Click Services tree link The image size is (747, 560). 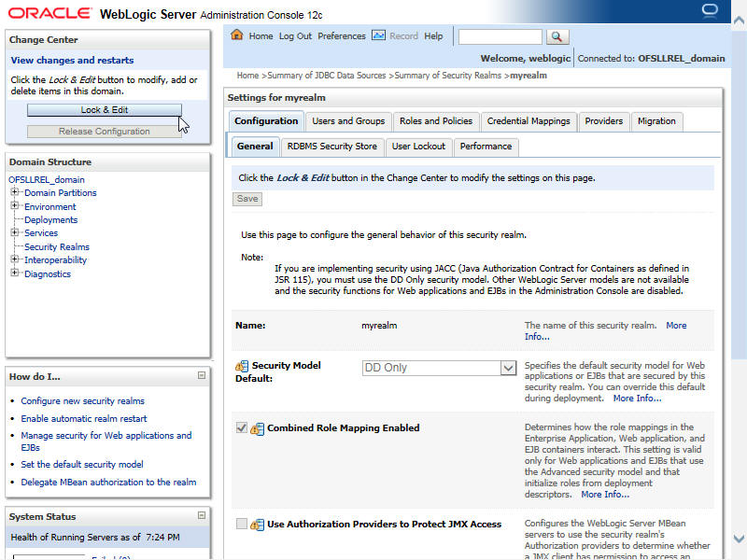41,233
